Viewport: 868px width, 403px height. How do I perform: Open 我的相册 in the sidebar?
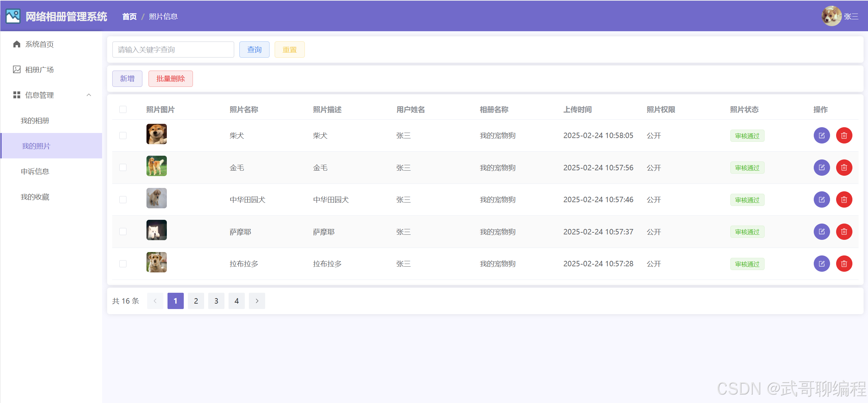click(x=35, y=120)
